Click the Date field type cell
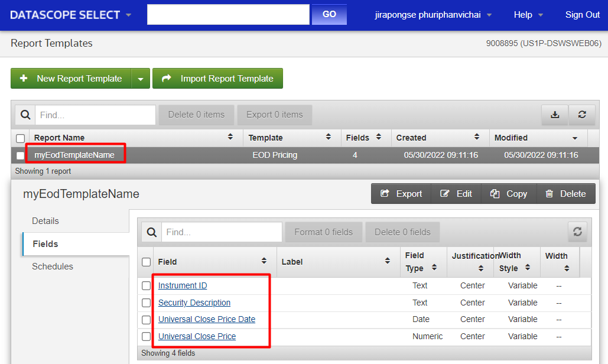 pyautogui.click(x=421, y=320)
